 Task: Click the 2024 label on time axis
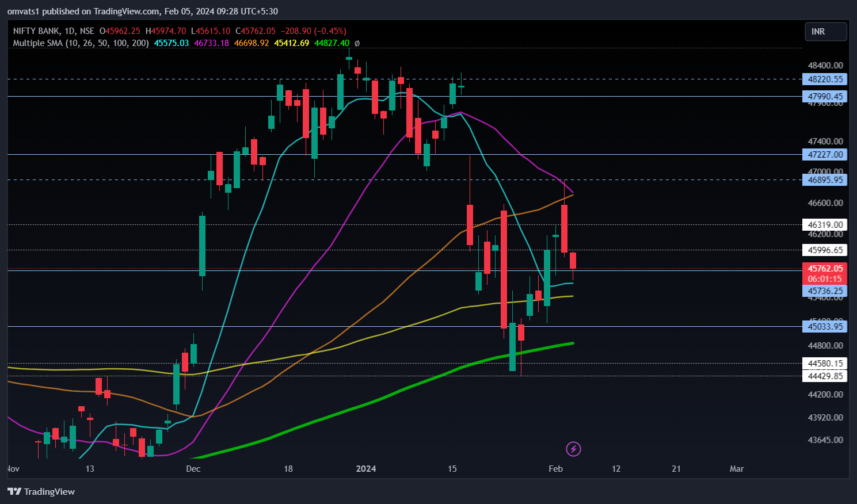(366, 469)
